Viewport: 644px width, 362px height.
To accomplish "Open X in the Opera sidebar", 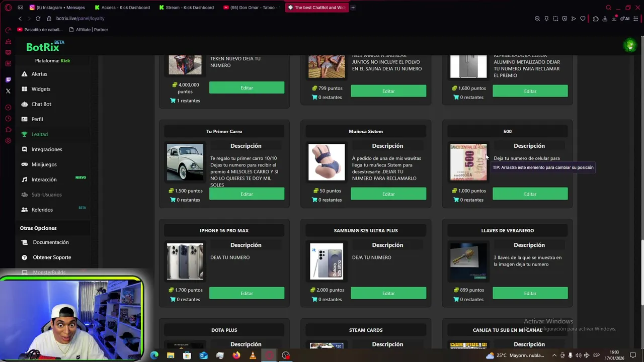I will [8, 91].
